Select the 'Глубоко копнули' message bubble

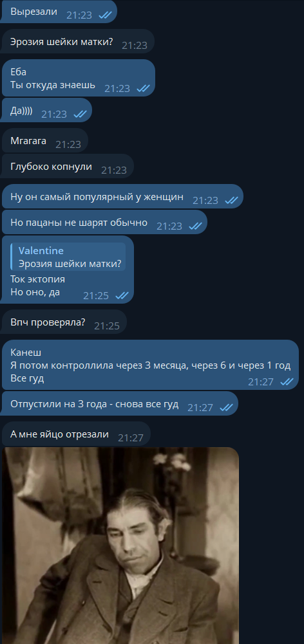[x=68, y=166]
